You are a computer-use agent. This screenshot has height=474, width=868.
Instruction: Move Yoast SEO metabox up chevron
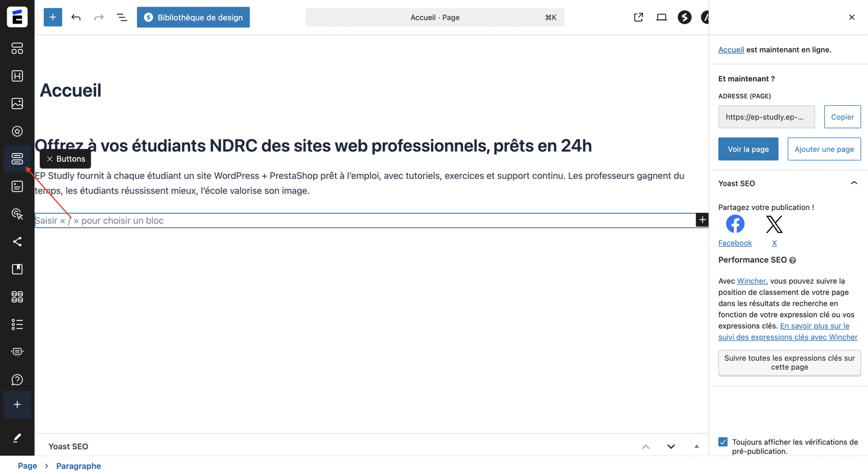[x=646, y=447]
